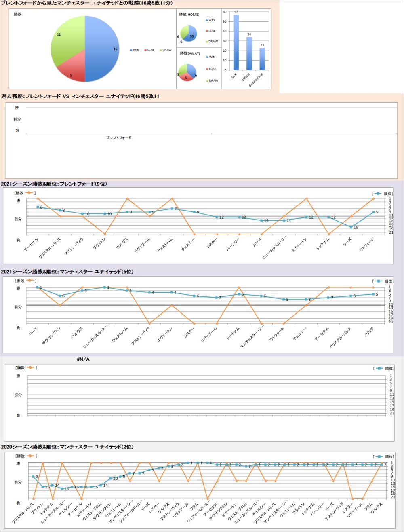The width and height of the screenshot is (404, 532).
Task: Click the ブレントフォード axis label in the past results chart
Action: click(119, 138)
